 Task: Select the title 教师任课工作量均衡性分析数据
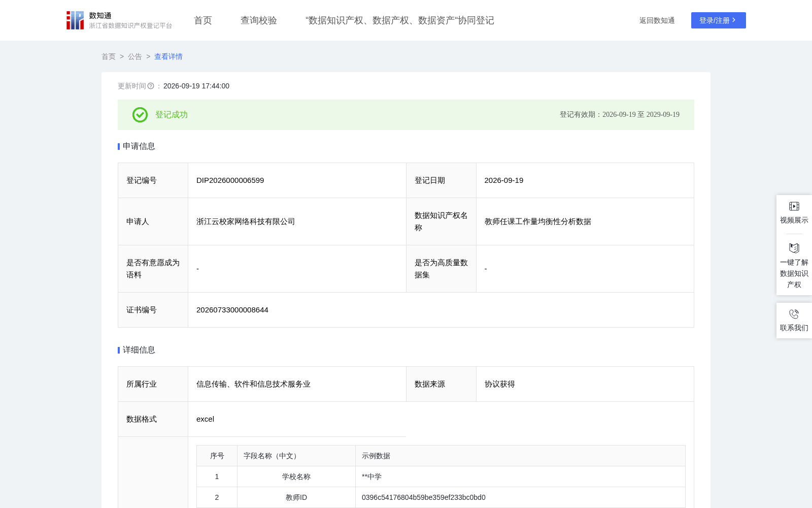pos(538,221)
